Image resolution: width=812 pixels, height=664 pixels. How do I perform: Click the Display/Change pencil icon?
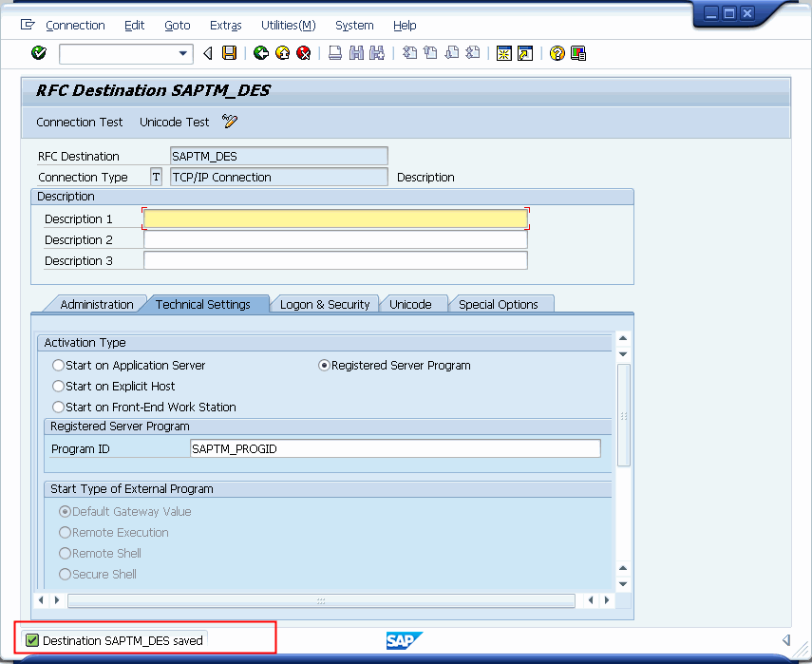pos(230,122)
